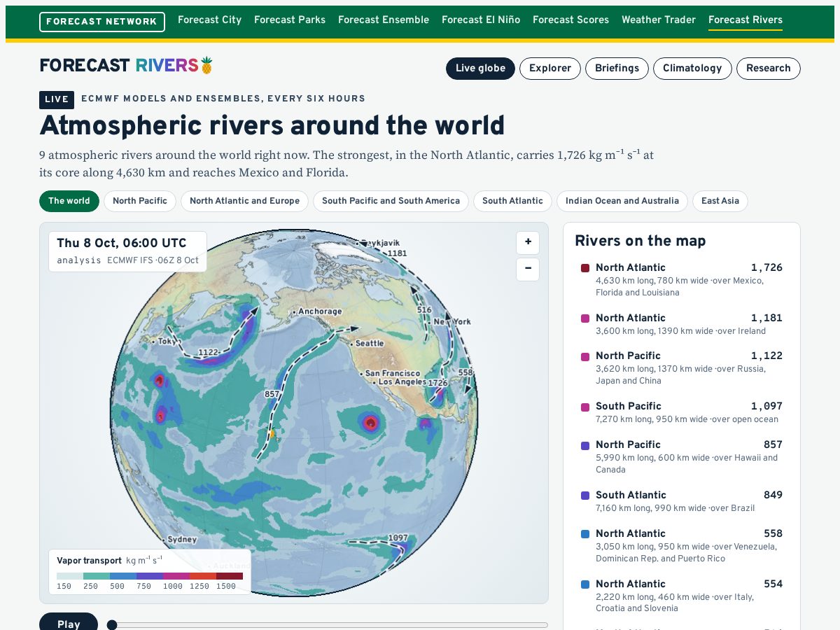Filter by Indian Ocean and Australia
The image size is (840, 630).
tap(622, 201)
